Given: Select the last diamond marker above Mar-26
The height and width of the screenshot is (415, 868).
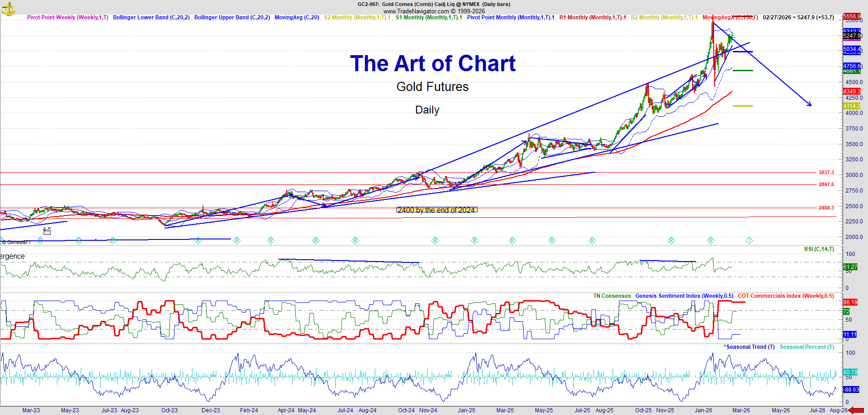Looking at the screenshot, I should 749,240.
